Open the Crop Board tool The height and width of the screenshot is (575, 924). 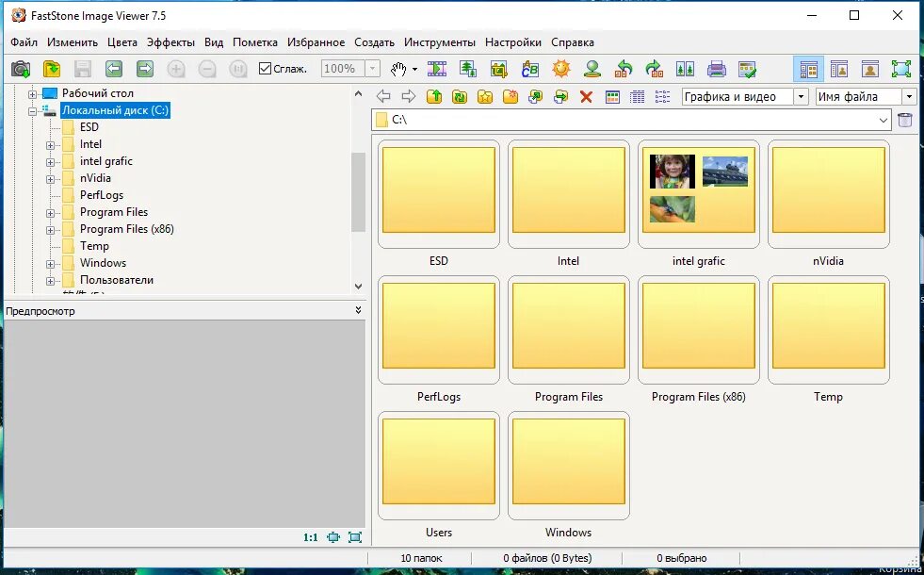click(499, 69)
